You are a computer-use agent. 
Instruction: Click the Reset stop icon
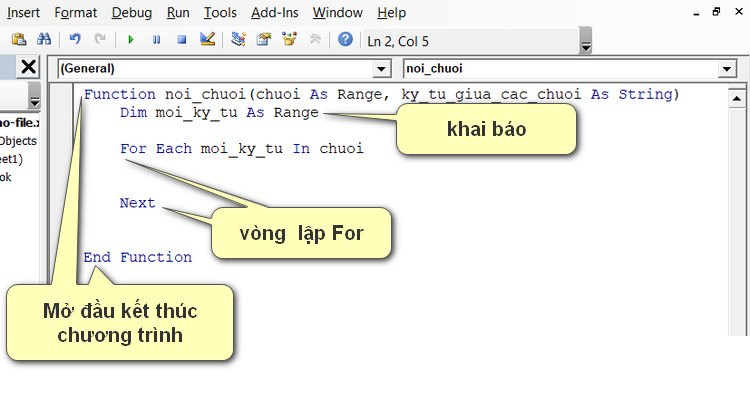pos(182,40)
